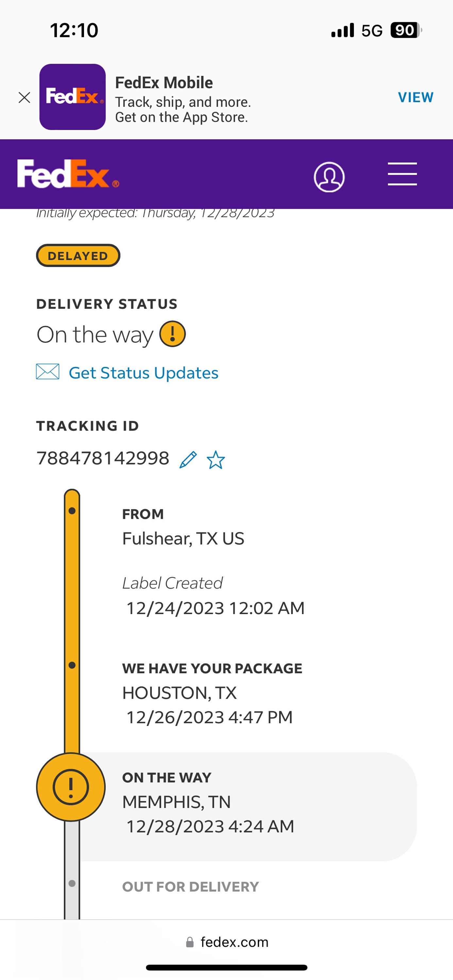Tap the yellow exclamation alert icon
Screen dimensions: 453x980
173,334
